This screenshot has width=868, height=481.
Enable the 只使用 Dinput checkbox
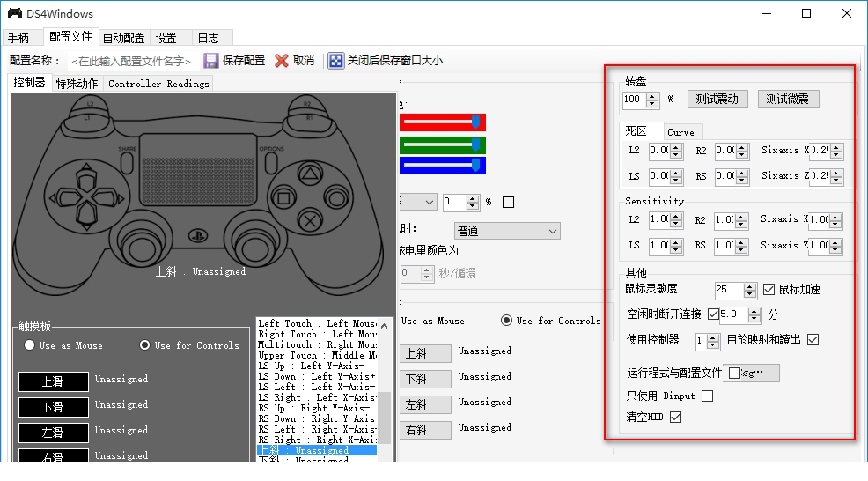(707, 396)
